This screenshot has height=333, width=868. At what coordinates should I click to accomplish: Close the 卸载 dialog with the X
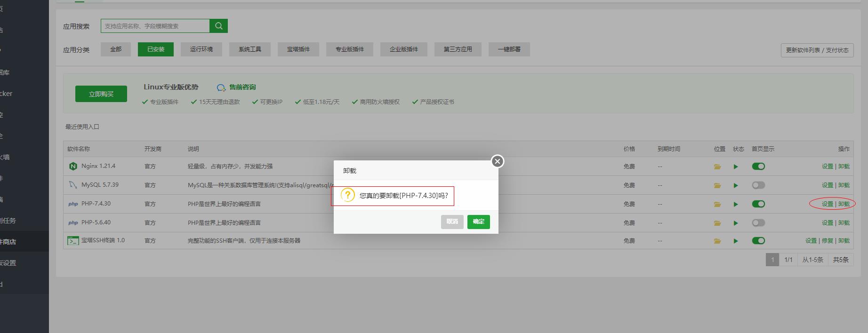click(497, 161)
